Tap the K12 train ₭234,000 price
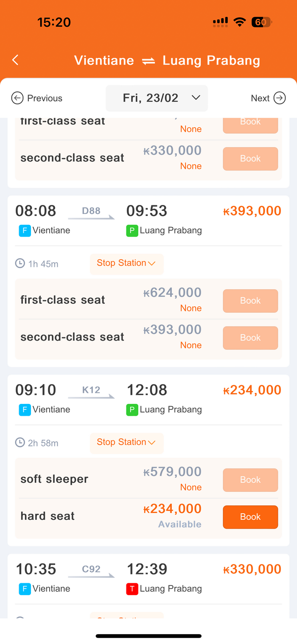This screenshot has height=644, width=297. (252, 390)
